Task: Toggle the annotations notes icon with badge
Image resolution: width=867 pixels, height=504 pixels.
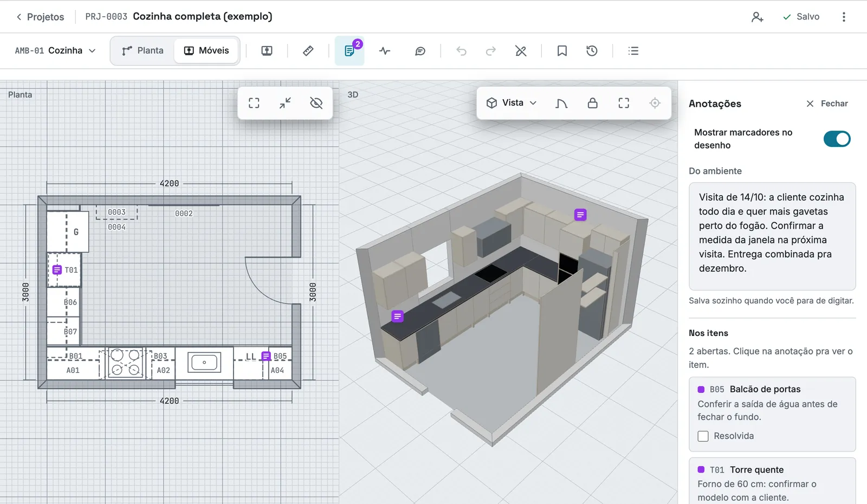Action: 350,51
